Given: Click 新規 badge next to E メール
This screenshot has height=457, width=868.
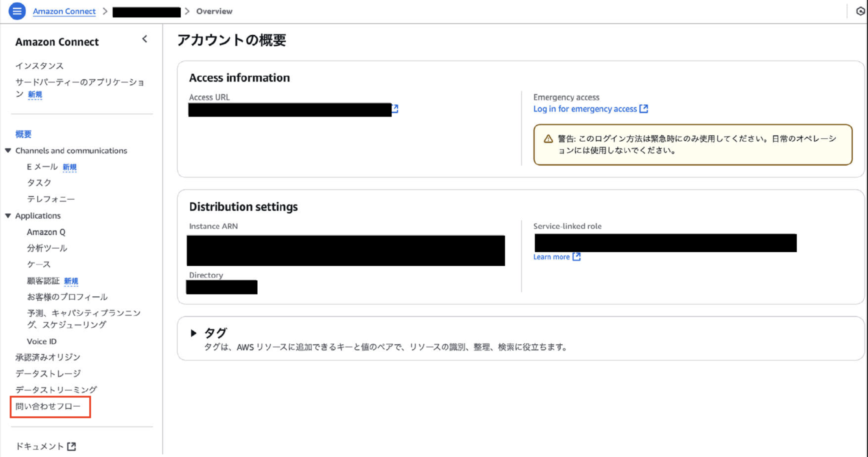Looking at the screenshot, I should [x=70, y=167].
